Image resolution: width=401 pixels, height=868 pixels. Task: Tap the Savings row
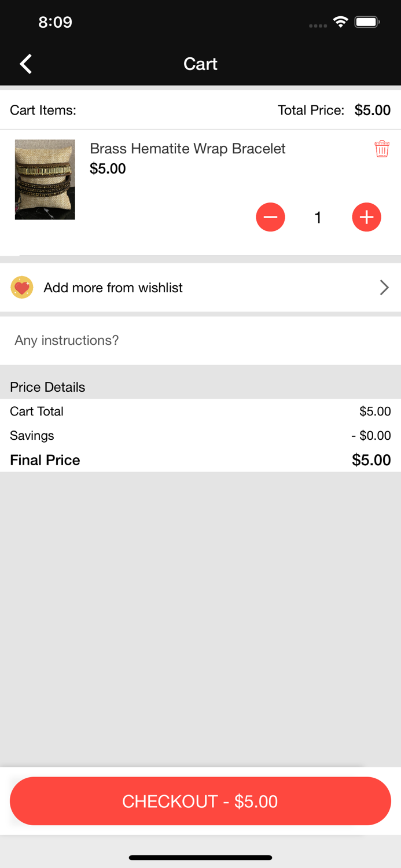click(x=200, y=435)
